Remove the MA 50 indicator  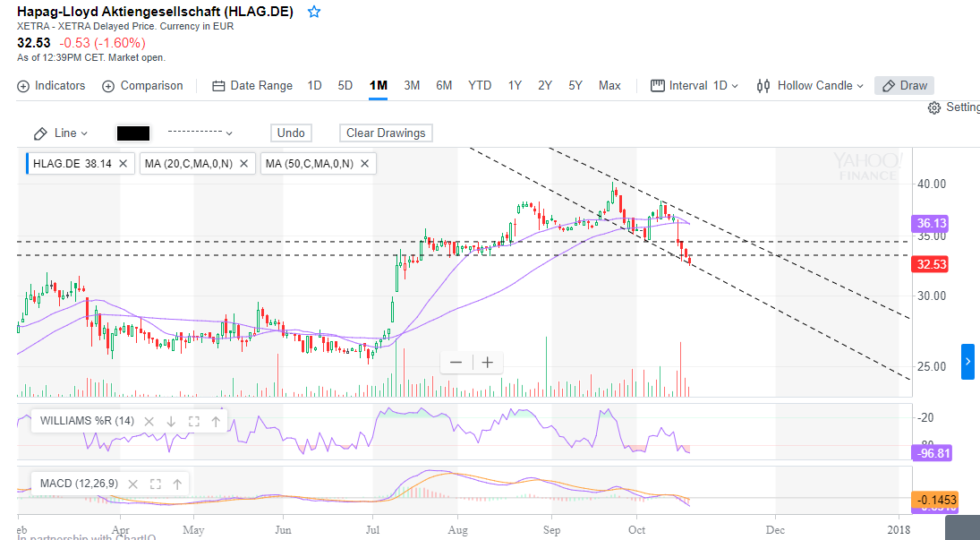click(x=364, y=163)
